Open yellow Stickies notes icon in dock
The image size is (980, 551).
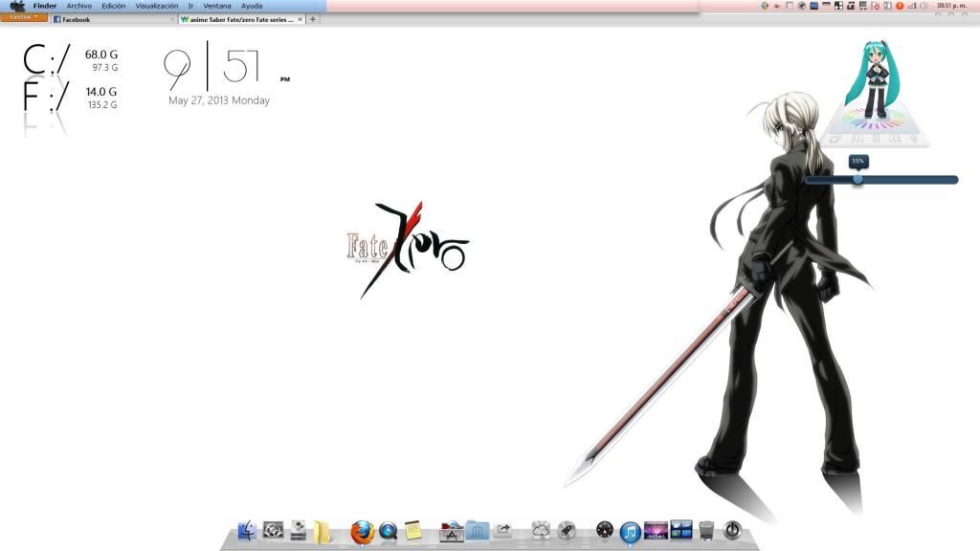pyautogui.click(x=412, y=530)
